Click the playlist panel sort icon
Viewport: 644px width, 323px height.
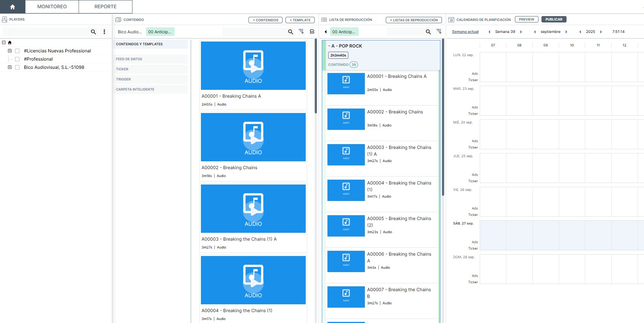click(x=439, y=31)
